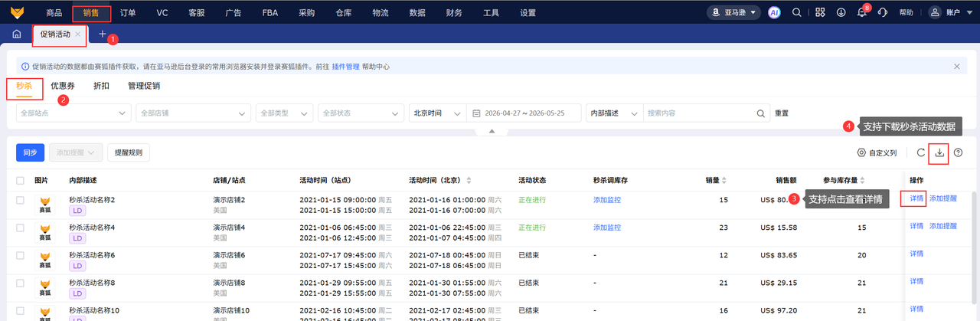Open the download center icon in top bar
Image resolution: width=980 pixels, height=321 pixels.
point(841,12)
